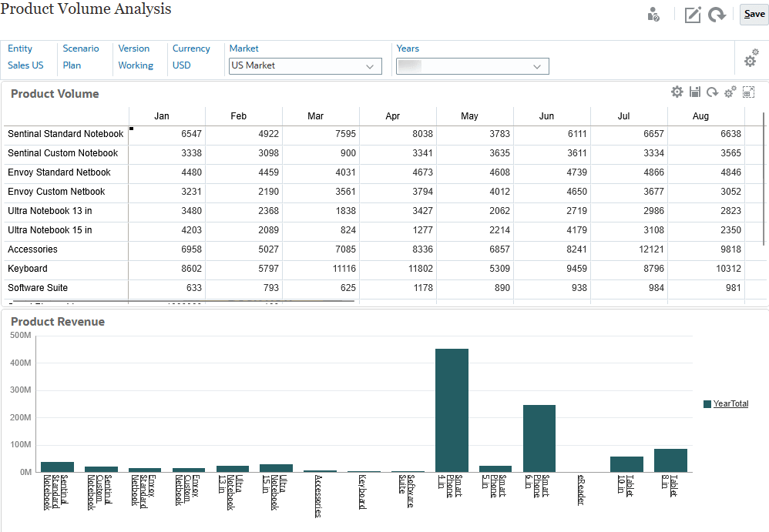Select the Plan scenario in the POV bar
The height and width of the screenshot is (532, 769).
point(72,65)
